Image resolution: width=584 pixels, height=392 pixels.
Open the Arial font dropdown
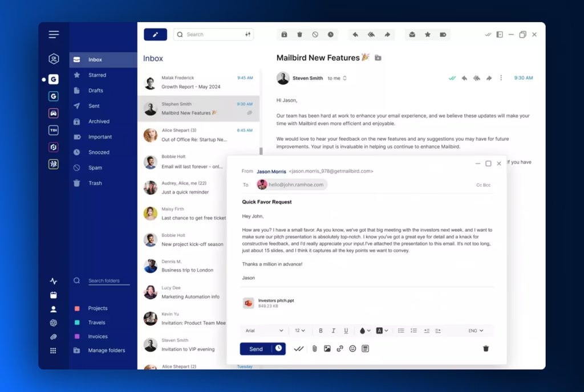264,330
